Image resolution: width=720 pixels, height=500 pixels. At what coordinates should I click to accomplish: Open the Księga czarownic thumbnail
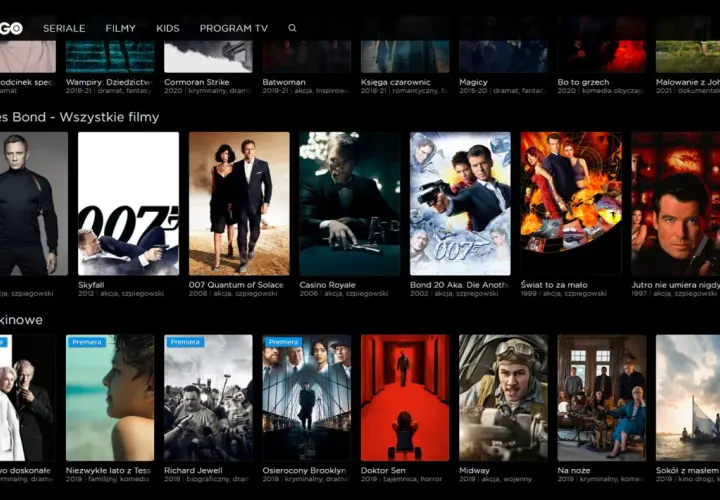click(x=405, y=56)
